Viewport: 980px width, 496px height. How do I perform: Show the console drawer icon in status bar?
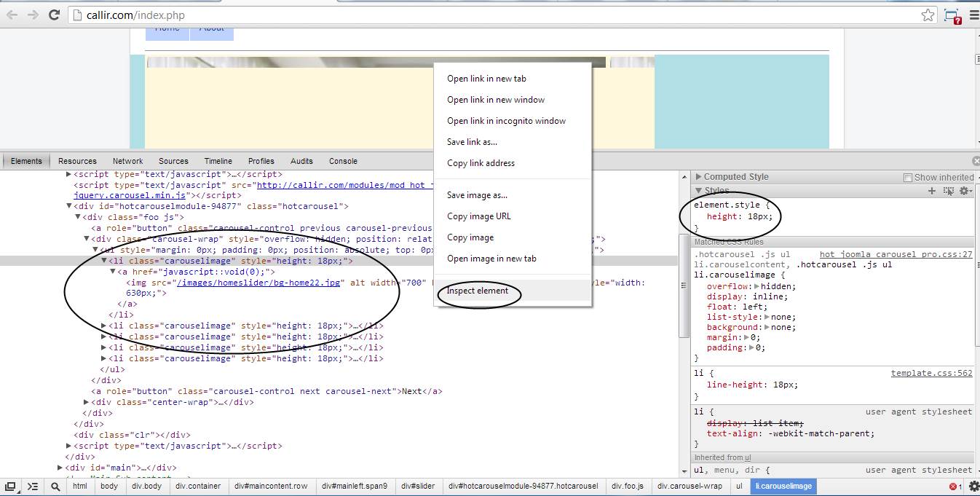coord(33,486)
